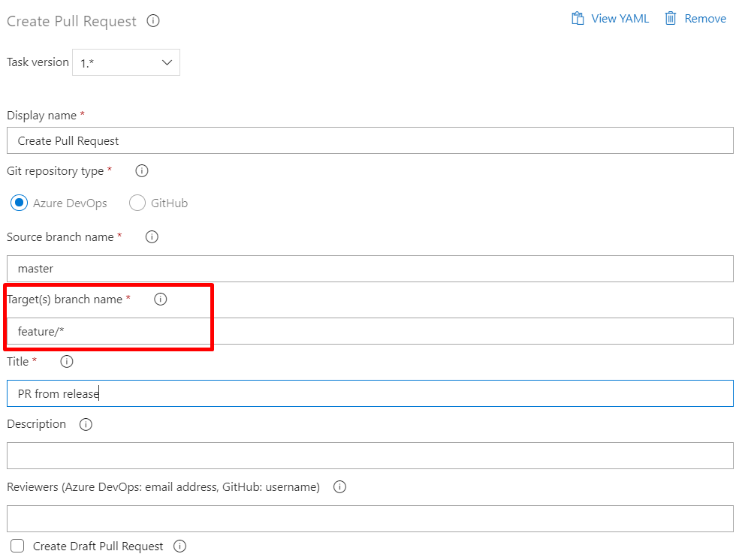This screenshot has height=560, width=745.
Task: Click the info icon beside Create Pull Request heading
Action: point(153,21)
